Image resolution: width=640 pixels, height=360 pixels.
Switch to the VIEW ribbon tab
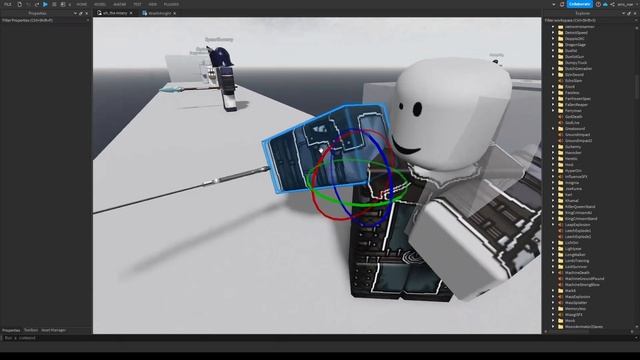[153, 4]
